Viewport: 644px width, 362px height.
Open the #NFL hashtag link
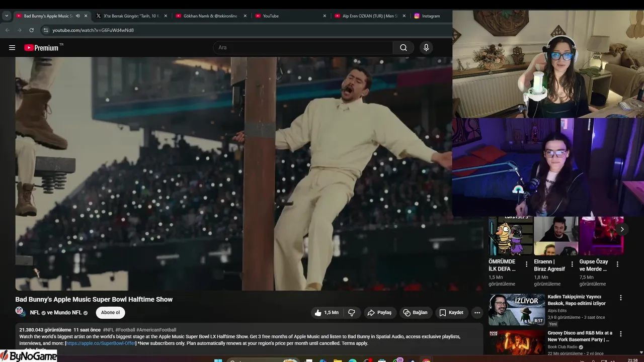(108, 330)
